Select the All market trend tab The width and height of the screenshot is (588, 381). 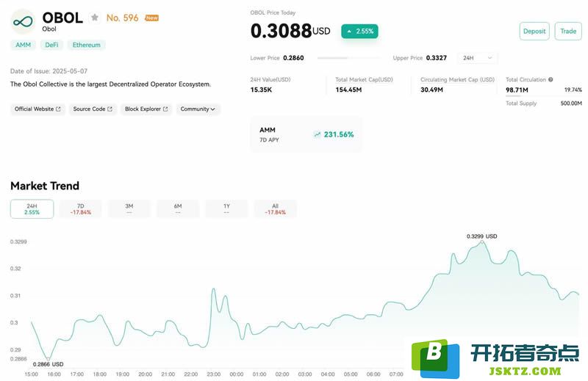tap(275, 209)
